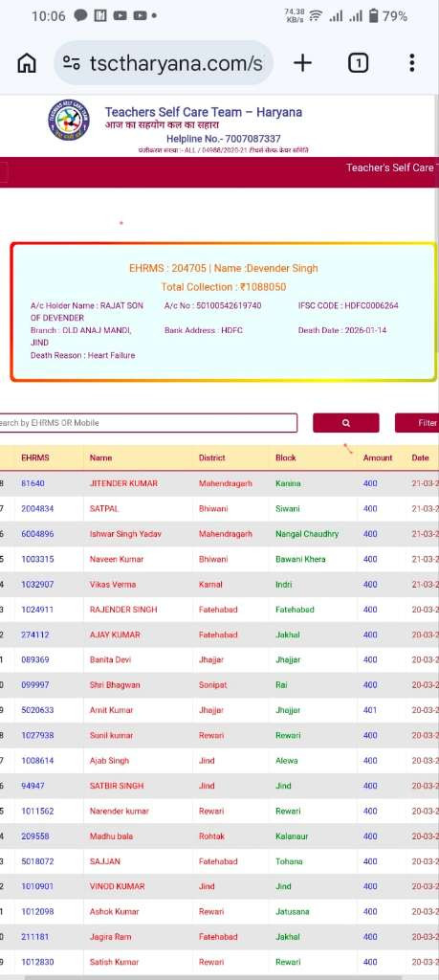
Task: Click block Kalanaur
Action: tap(292, 836)
